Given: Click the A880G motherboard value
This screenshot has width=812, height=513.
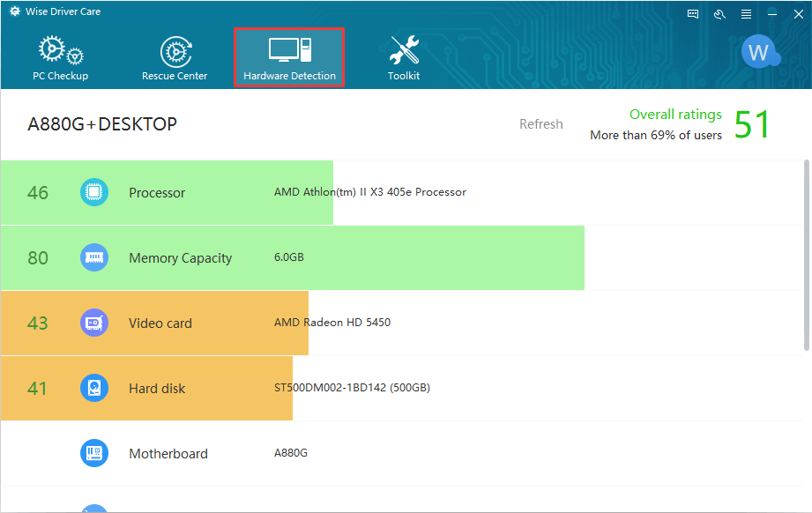Looking at the screenshot, I should point(291,453).
